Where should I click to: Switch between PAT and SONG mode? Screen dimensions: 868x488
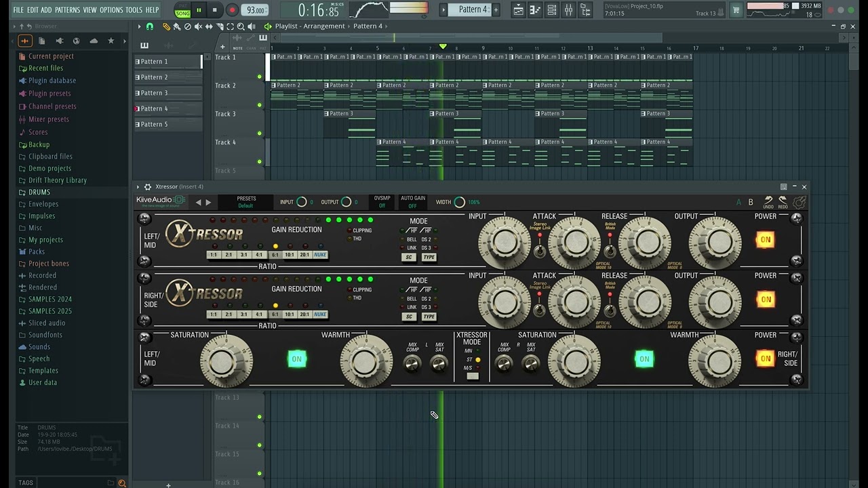[182, 10]
